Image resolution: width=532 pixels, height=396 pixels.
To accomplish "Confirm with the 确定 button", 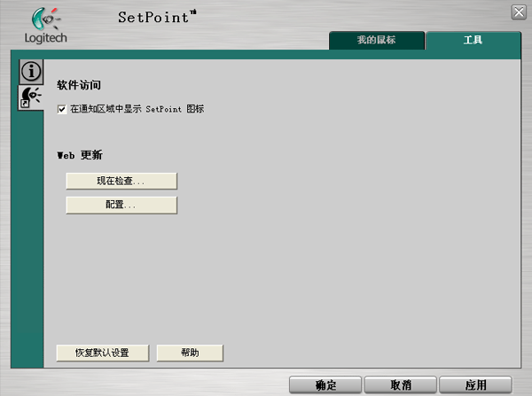I will coord(325,384).
